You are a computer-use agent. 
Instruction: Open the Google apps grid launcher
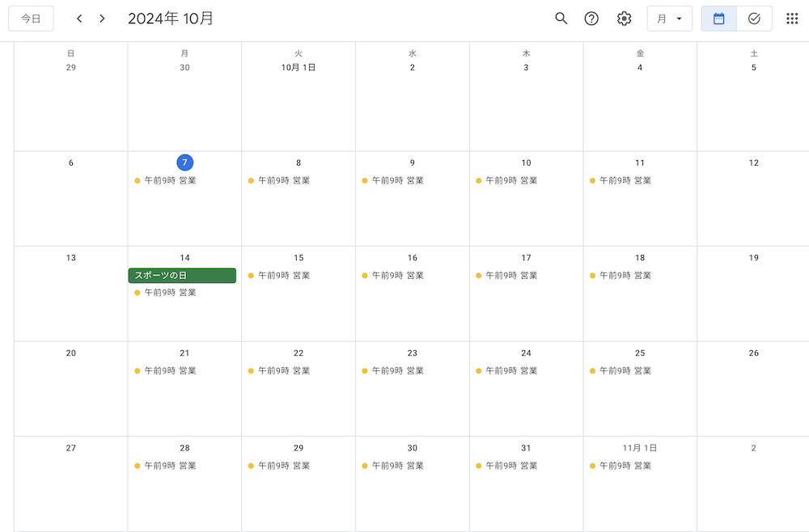[x=792, y=19]
